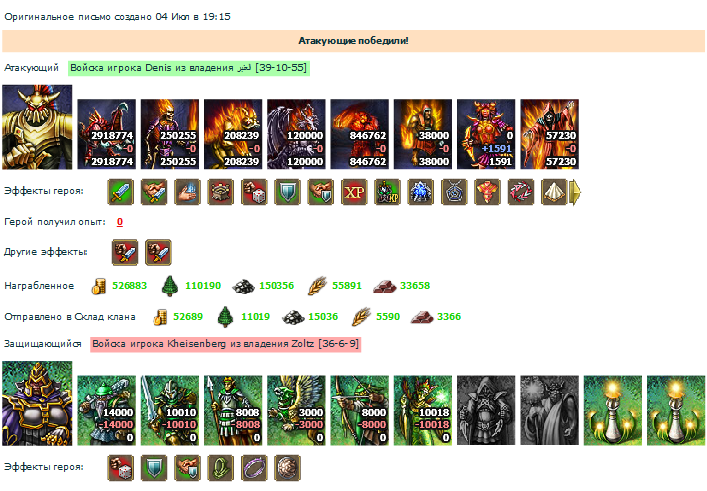Click attacker's blue shield effect icon
The width and height of the screenshot is (707, 491).
tap(287, 192)
